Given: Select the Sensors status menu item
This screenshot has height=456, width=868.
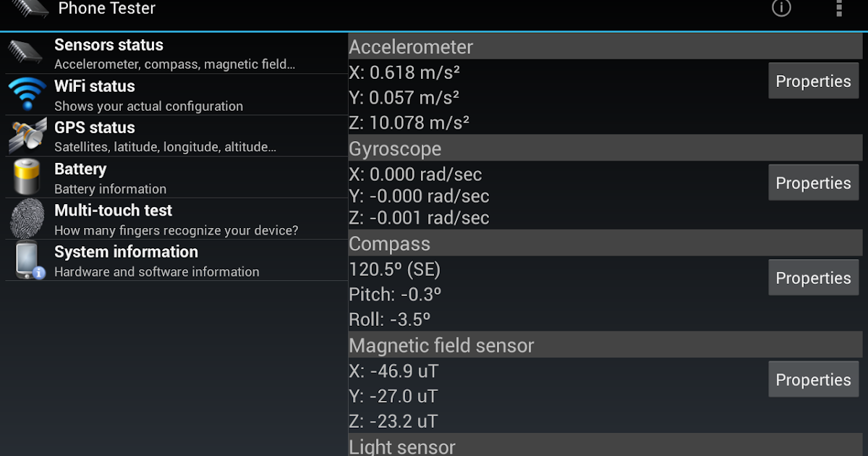Looking at the screenshot, I should coord(176,54).
